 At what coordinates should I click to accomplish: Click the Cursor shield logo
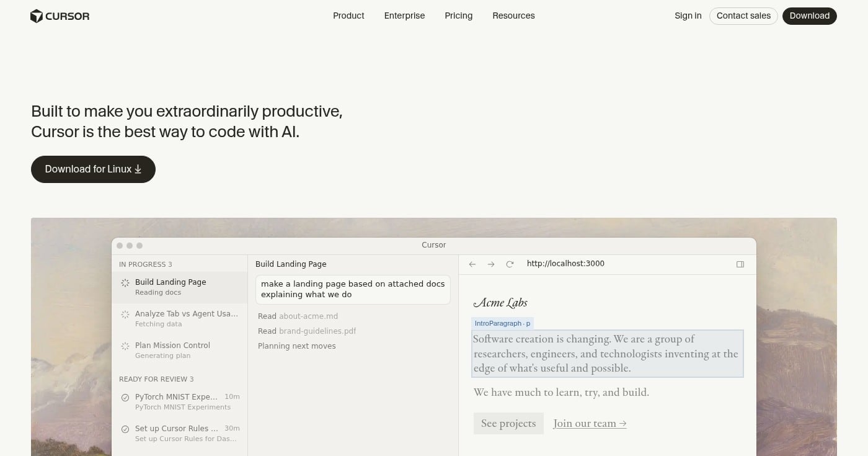tap(37, 16)
